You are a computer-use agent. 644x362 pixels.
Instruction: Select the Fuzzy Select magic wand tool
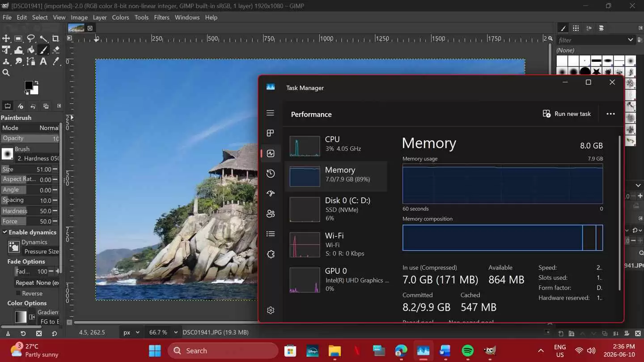(x=43, y=39)
